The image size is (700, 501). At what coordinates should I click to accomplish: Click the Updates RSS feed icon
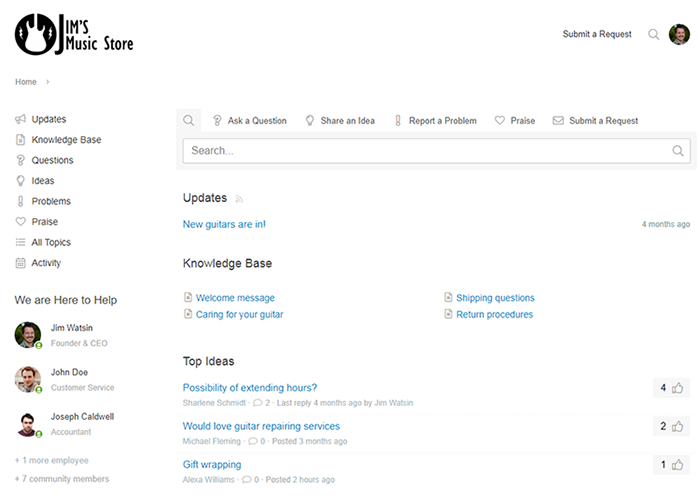tap(240, 199)
